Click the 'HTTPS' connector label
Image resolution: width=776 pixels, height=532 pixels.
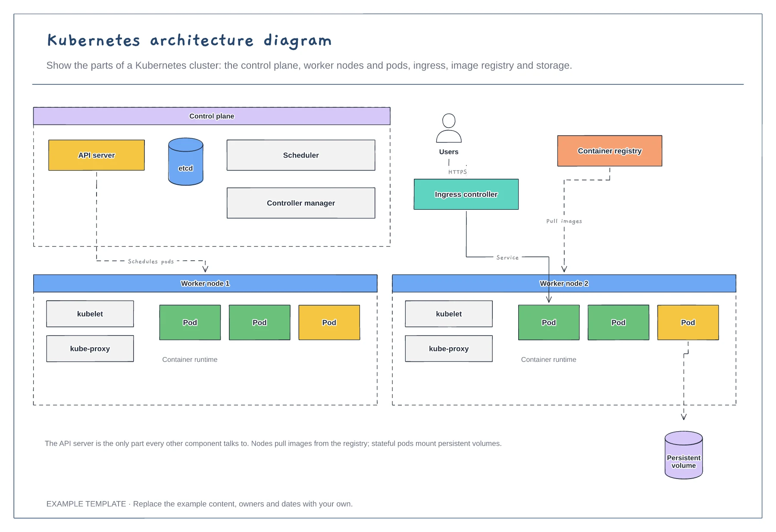coord(457,172)
